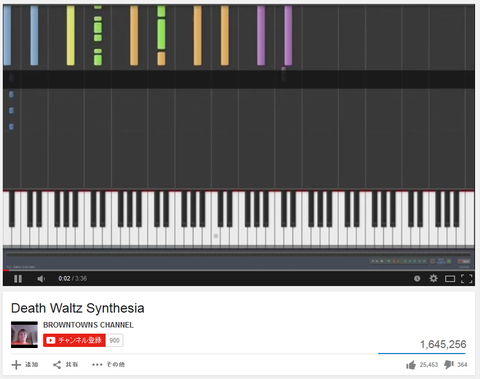The width and height of the screenshot is (480, 379).
Task: Seek using the red video progress bar
Action: click(239, 270)
